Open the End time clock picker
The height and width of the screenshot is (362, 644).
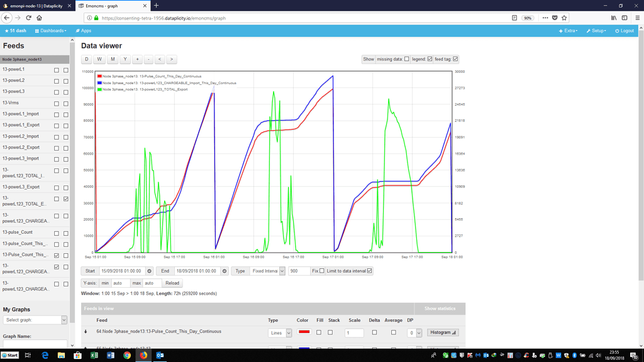223,271
